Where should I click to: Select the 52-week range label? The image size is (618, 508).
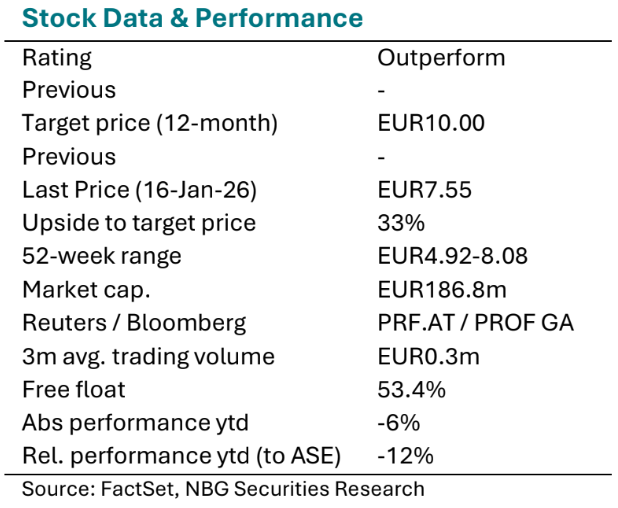coord(102,256)
